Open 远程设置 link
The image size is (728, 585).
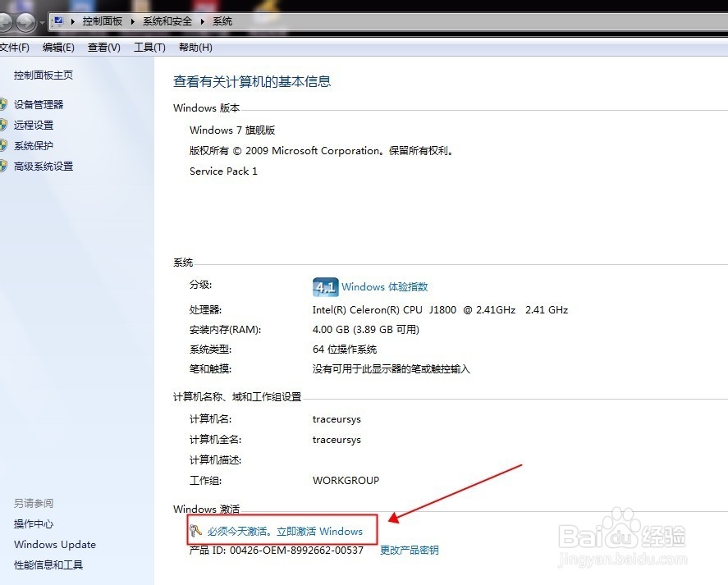[x=34, y=125]
